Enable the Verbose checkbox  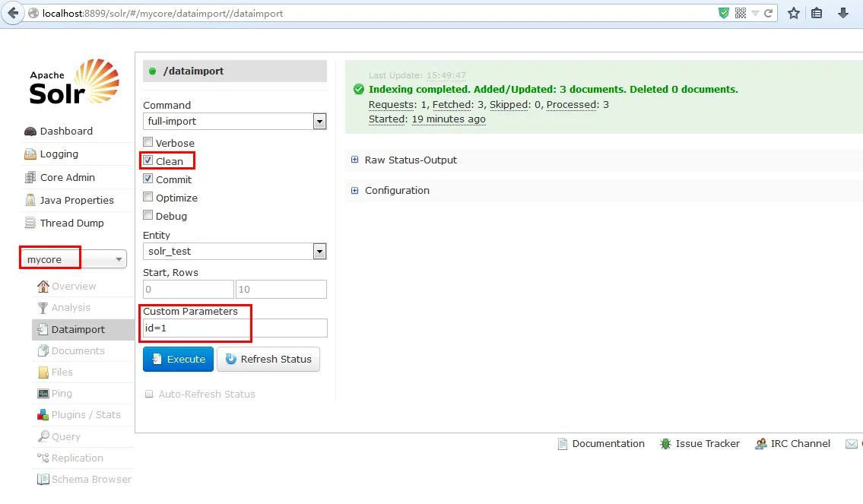[x=148, y=142]
